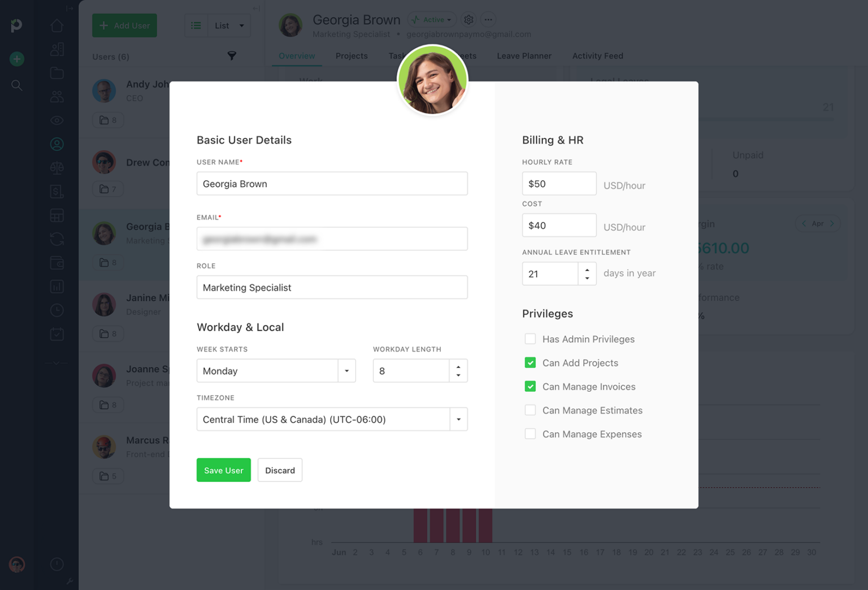Click the green plus quick-add icon
Screen dimensions: 868x590
[16, 59]
